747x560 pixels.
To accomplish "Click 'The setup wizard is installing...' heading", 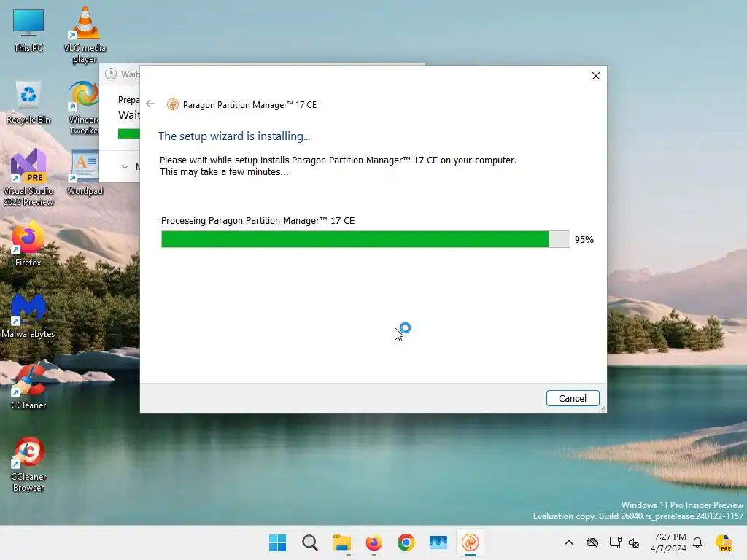I will pyautogui.click(x=234, y=136).
